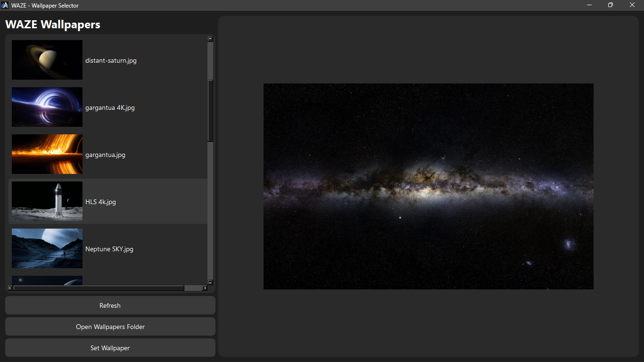Click the Neptune SKY.jpg file name
The width and height of the screenshot is (644, 362).
coord(109,249)
